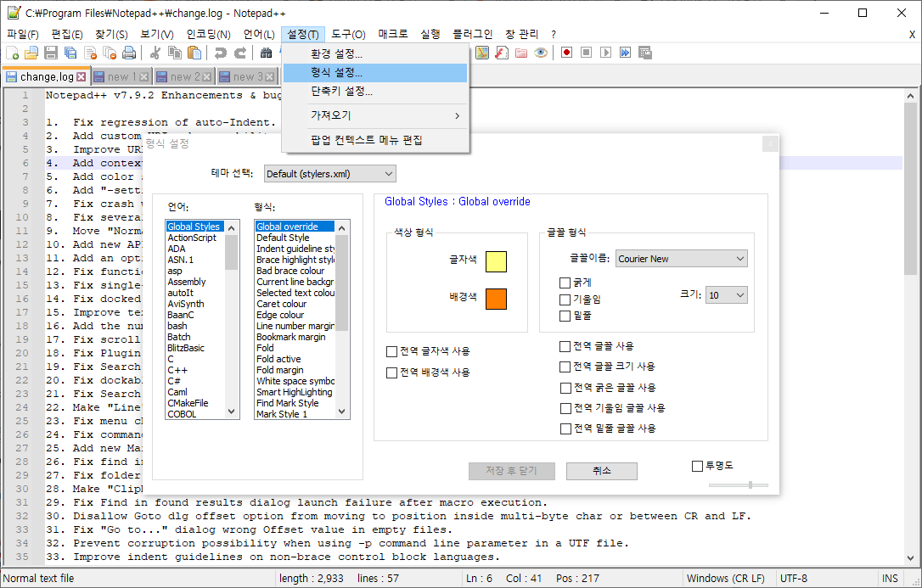Open the 매크로 menu

pos(393,34)
